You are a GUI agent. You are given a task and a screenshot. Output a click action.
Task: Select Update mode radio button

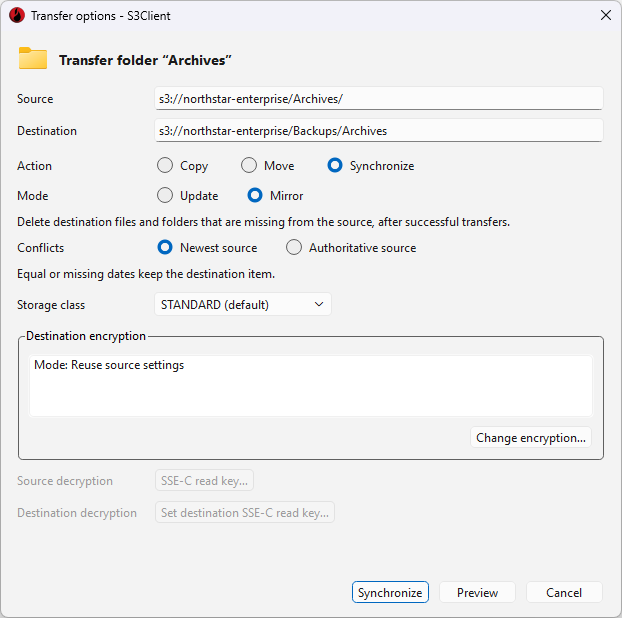[x=165, y=196]
